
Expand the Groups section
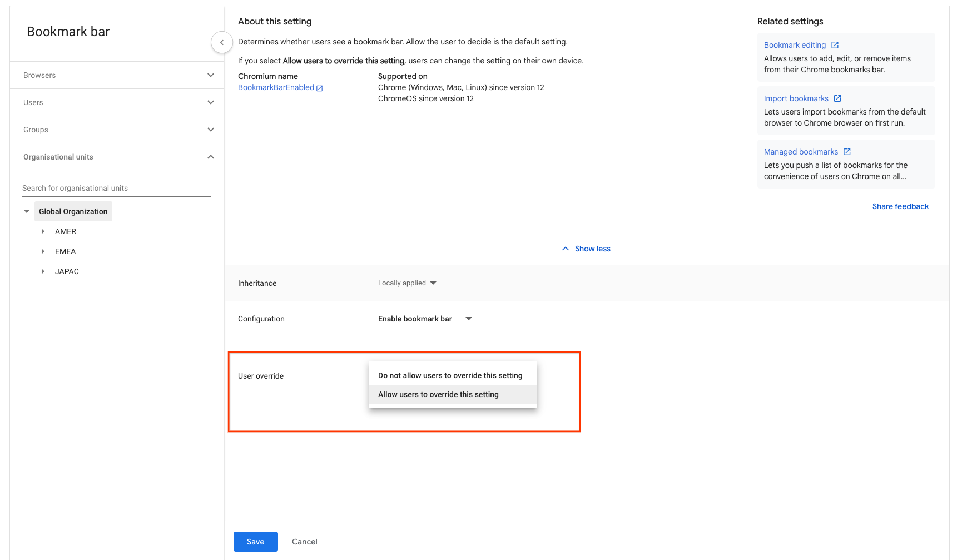(211, 130)
